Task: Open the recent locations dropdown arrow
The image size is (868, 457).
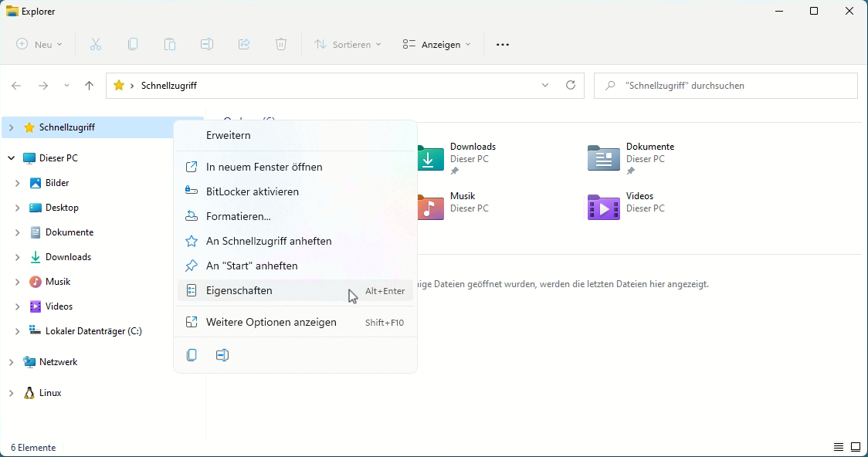Action: [66, 86]
